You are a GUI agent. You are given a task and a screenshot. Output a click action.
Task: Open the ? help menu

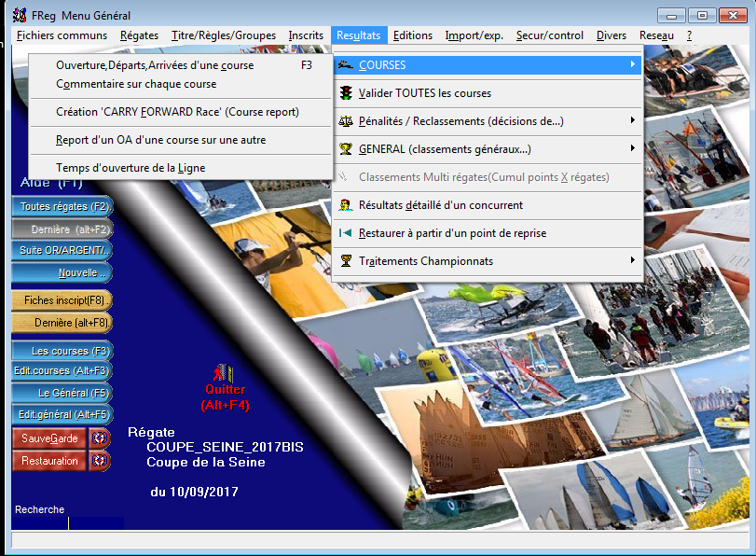(x=690, y=35)
